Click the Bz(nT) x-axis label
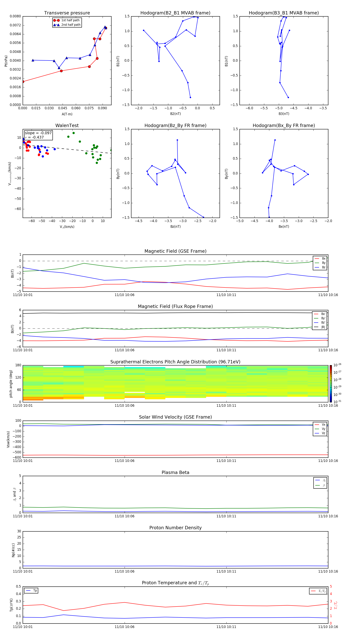 point(175,227)
